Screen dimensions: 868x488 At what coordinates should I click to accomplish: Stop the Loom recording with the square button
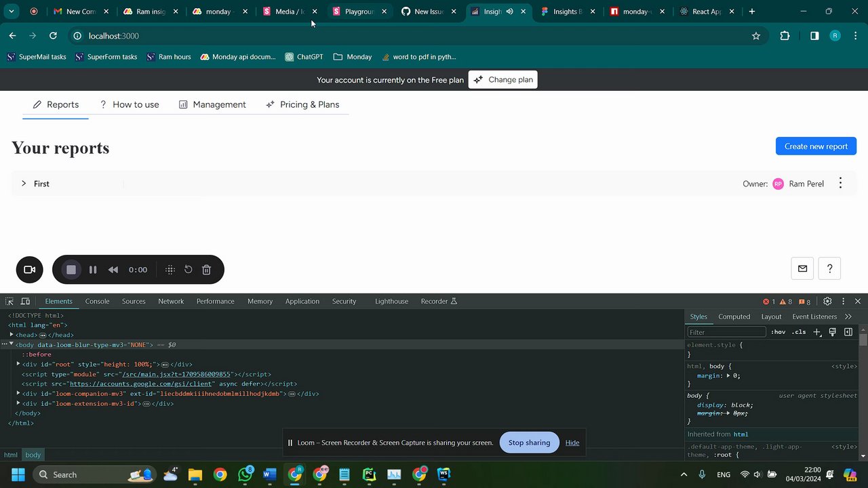pos(71,270)
